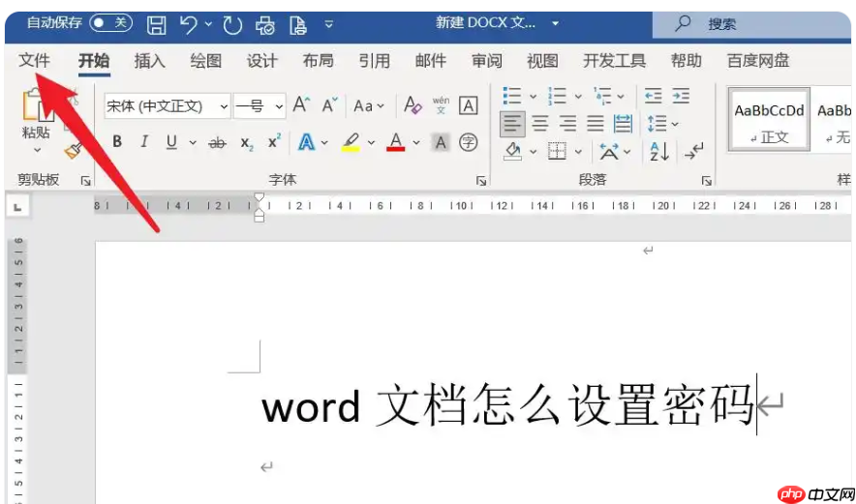856x504 pixels.
Task: Open the 字体 dialog launcher
Action: [481, 181]
